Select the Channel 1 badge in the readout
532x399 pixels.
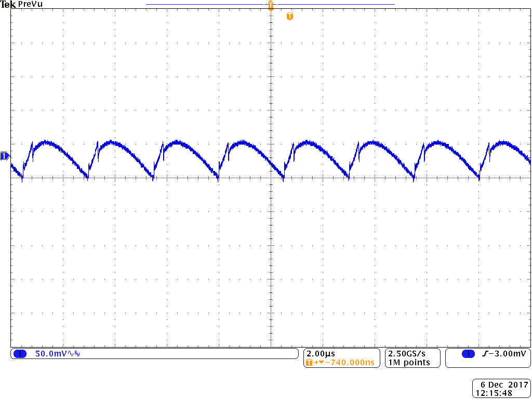point(21,353)
